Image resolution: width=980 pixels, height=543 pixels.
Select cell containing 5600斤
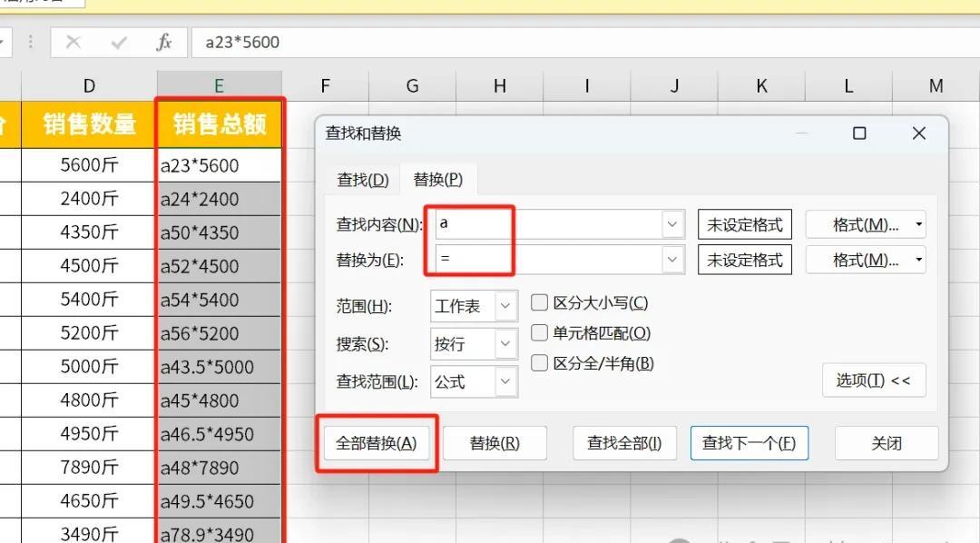tap(89, 165)
